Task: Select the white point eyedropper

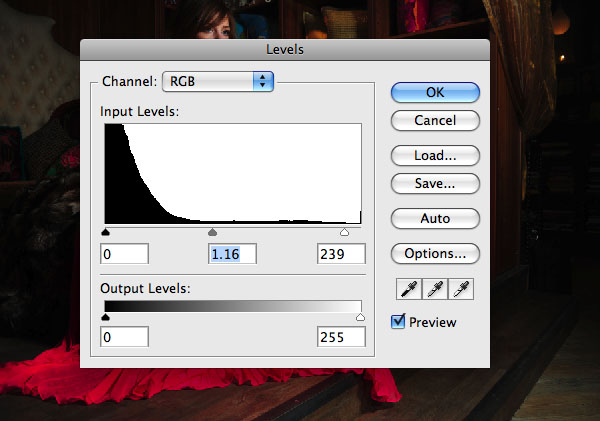Action: click(461, 289)
